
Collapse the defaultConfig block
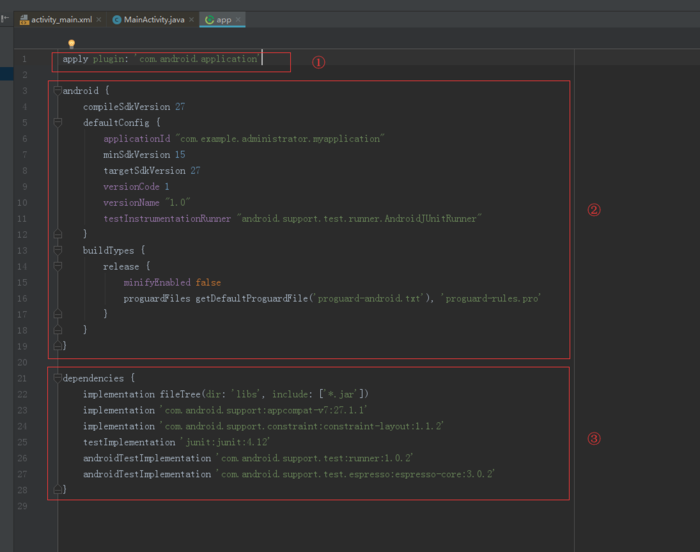[58, 123]
